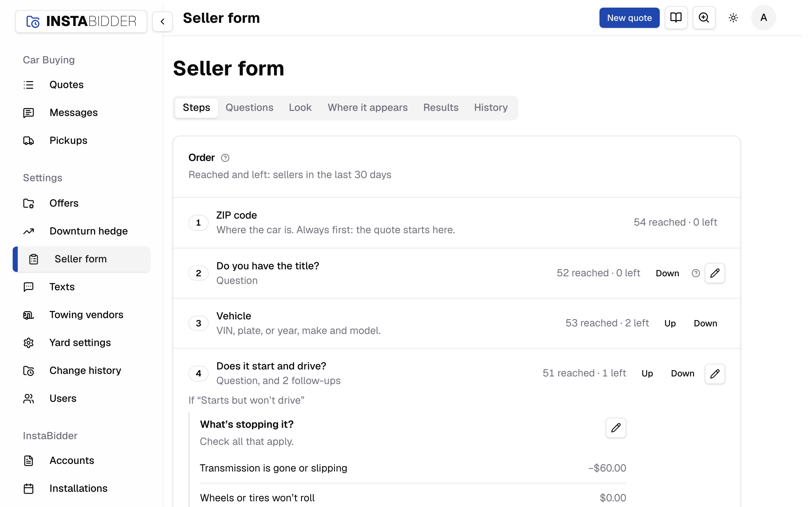Move the Vehicle step up
This screenshot has height=507, width=812.
(x=670, y=323)
